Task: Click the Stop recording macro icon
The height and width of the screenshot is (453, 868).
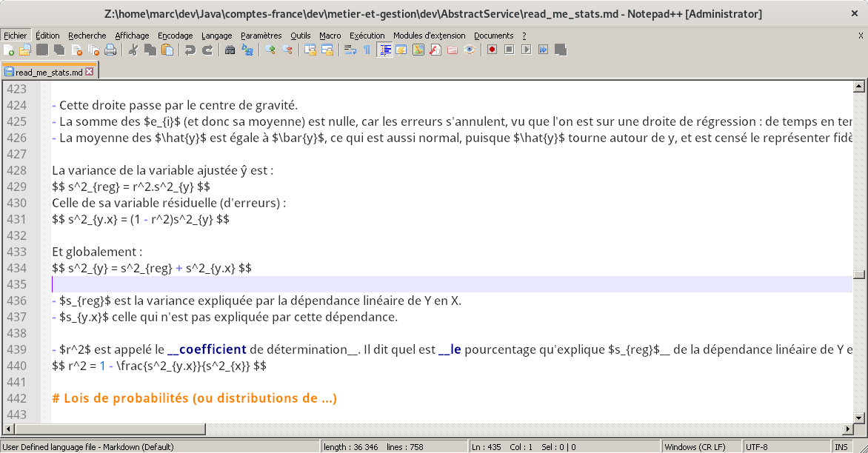Action: tap(509, 50)
